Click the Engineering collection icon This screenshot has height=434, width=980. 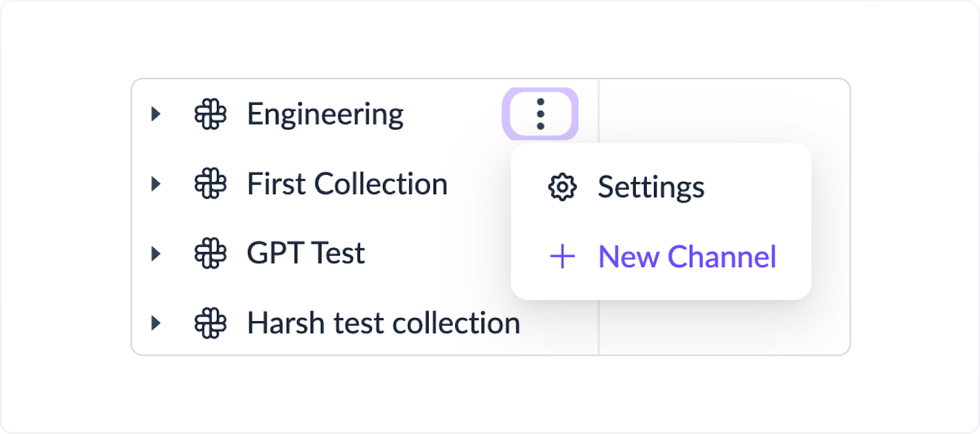(210, 114)
